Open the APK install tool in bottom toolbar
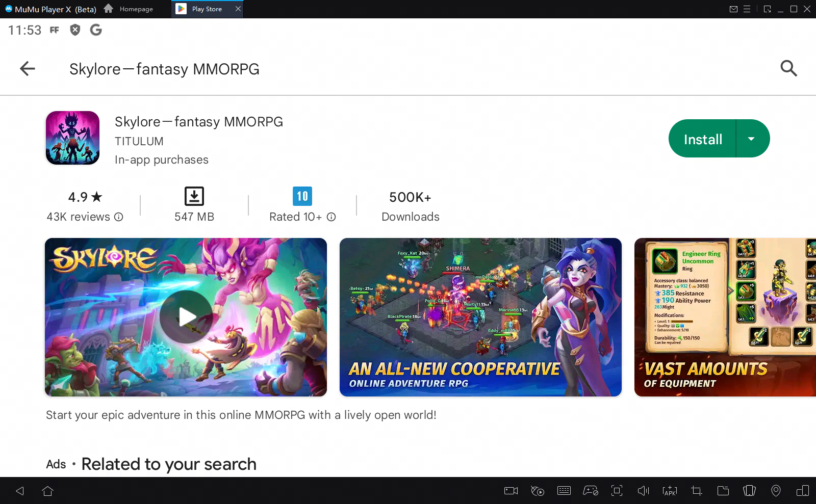Image resolution: width=816 pixels, height=504 pixels. point(670,491)
